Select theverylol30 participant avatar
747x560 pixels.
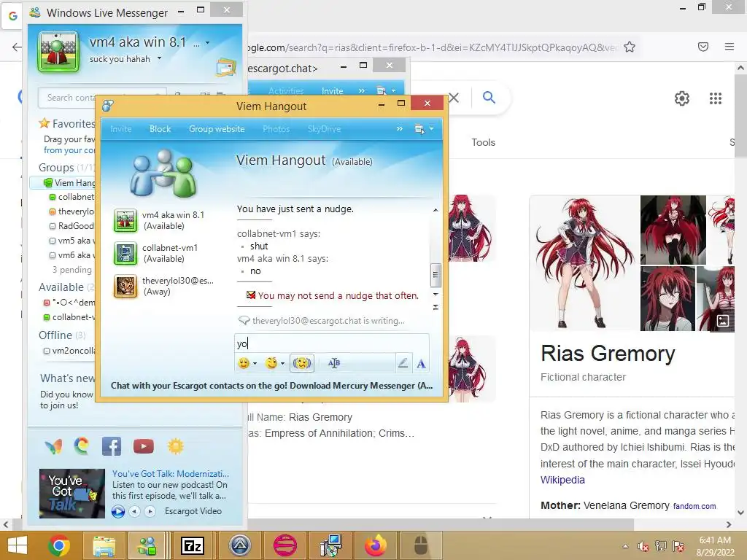pyautogui.click(x=125, y=286)
